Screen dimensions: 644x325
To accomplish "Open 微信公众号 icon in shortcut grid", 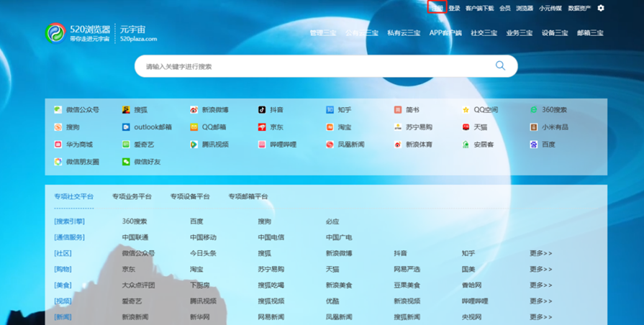I will coord(58,109).
